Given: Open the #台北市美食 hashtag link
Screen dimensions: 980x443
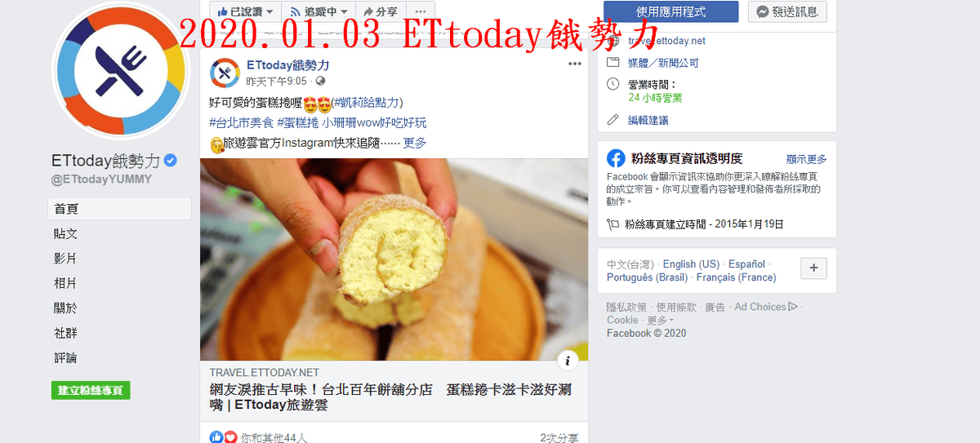Looking at the screenshot, I should coord(242,123).
